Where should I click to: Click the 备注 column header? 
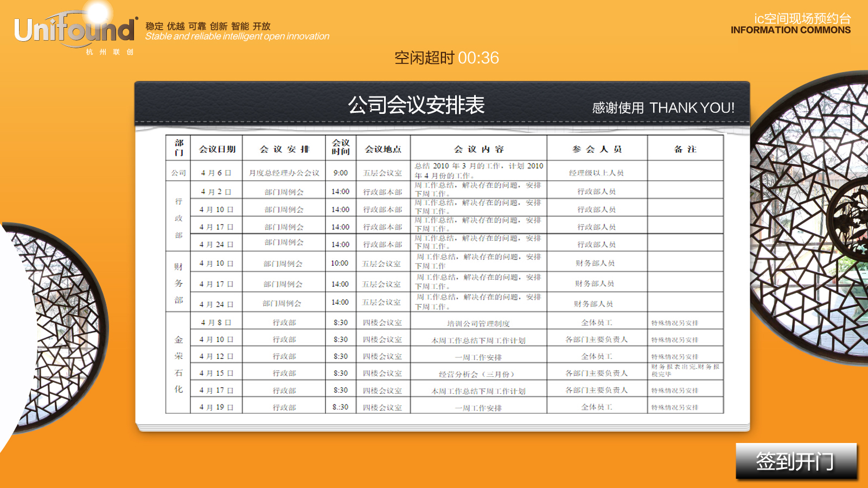pyautogui.click(x=685, y=149)
